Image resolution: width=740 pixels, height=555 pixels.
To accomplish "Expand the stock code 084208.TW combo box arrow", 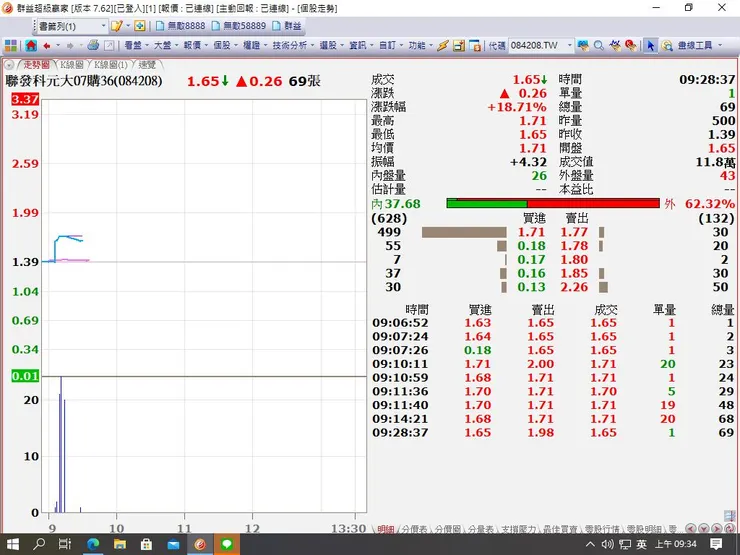I will point(569,45).
